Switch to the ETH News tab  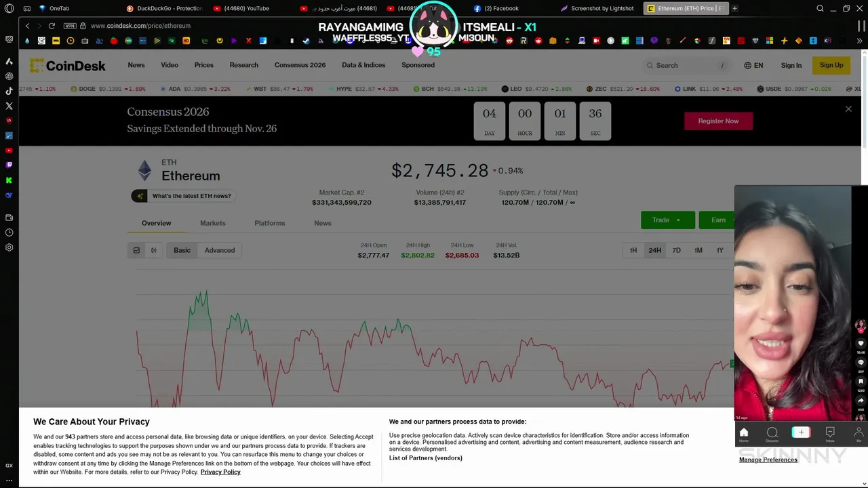[x=322, y=223]
